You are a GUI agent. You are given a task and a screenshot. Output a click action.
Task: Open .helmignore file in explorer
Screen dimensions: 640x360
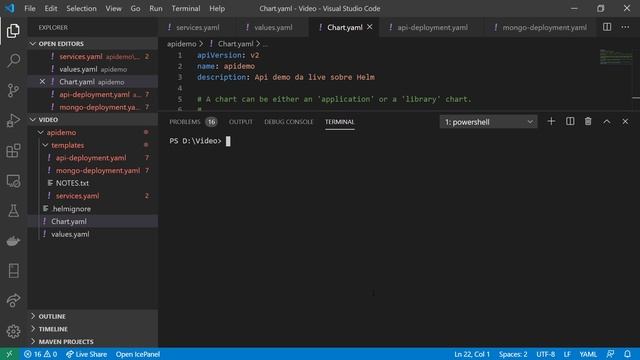point(93,209)
